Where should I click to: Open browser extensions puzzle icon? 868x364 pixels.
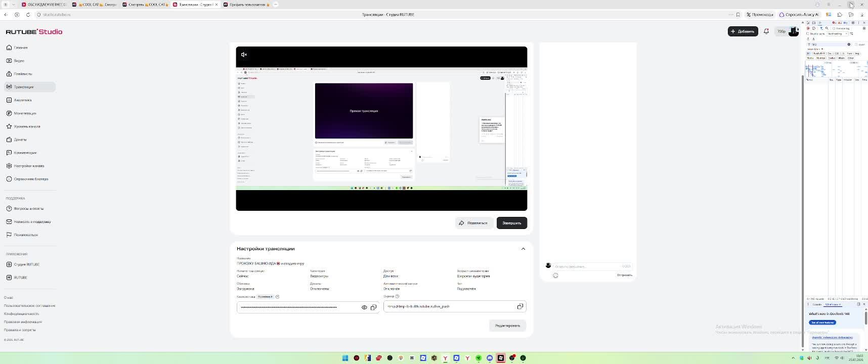[840, 15]
